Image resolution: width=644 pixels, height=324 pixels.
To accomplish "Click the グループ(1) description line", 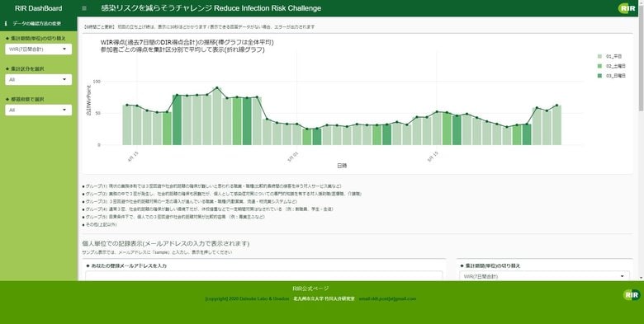I will point(212,186).
